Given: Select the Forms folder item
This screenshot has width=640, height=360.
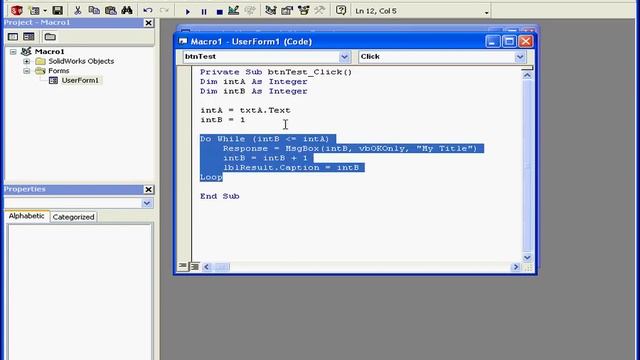Looking at the screenshot, I should point(59,71).
